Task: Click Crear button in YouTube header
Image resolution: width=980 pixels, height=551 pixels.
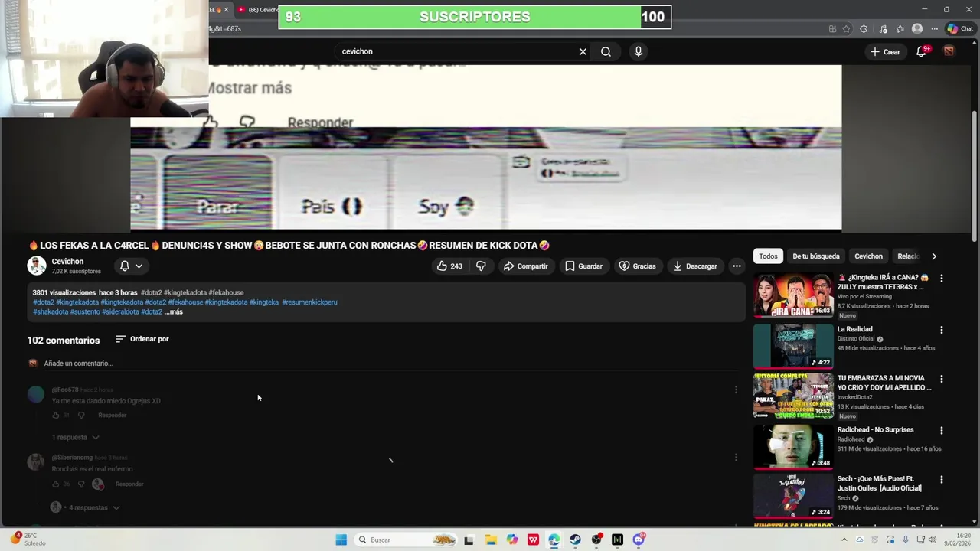Action: (885, 51)
